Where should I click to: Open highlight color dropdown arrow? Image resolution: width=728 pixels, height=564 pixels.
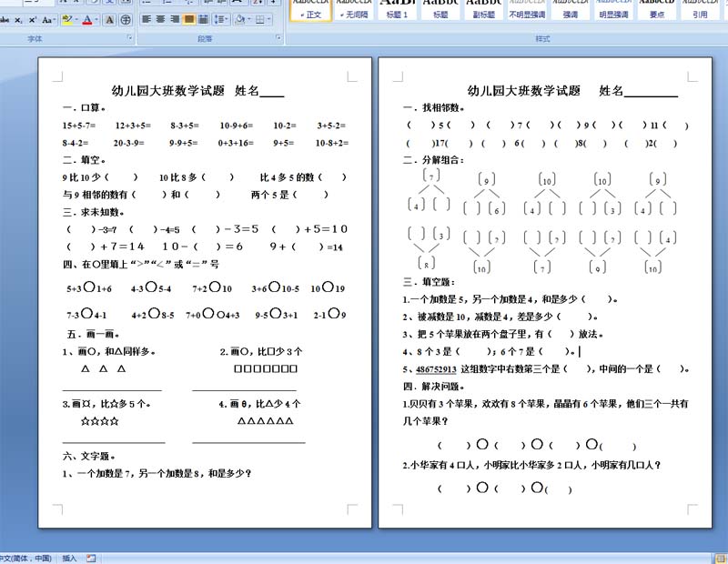(76, 20)
